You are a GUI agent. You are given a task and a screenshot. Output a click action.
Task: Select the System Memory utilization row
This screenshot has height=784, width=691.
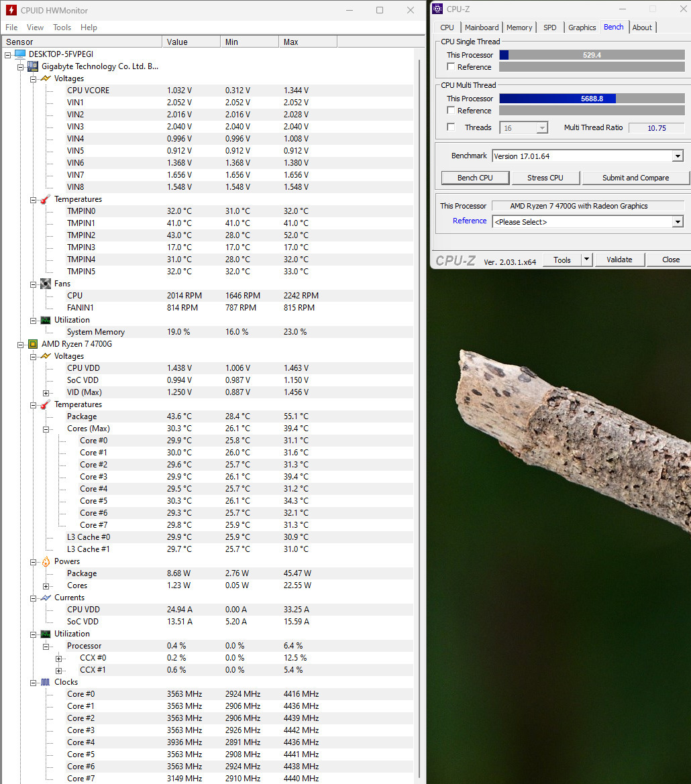coord(239,332)
